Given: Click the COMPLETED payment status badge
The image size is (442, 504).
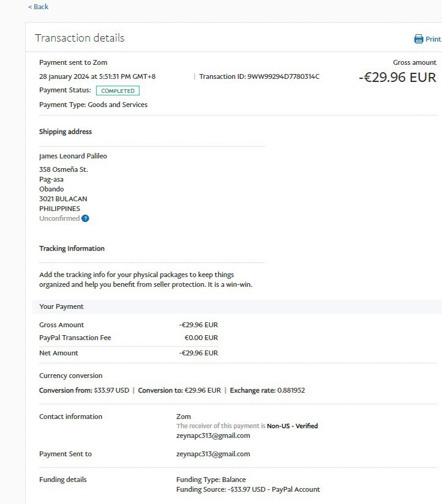Looking at the screenshot, I should (x=118, y=91).
